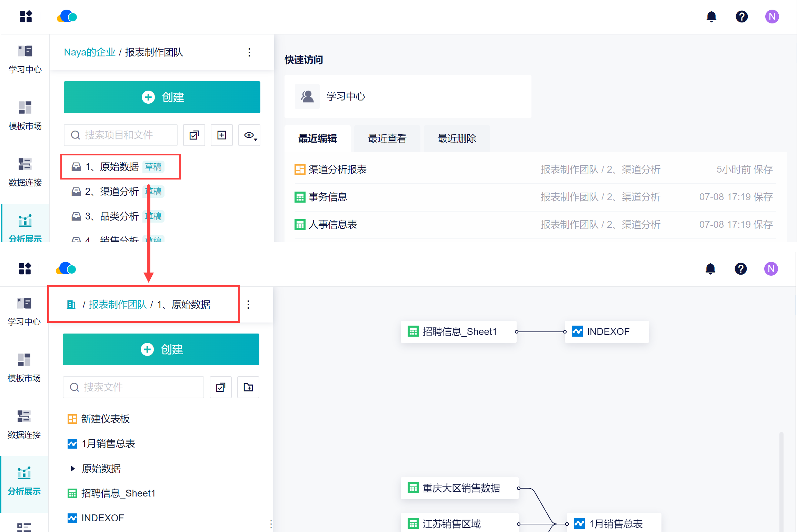Click the enterprise building icon in breadcrumb
797x532 pixels.
[x=71, y=305]
